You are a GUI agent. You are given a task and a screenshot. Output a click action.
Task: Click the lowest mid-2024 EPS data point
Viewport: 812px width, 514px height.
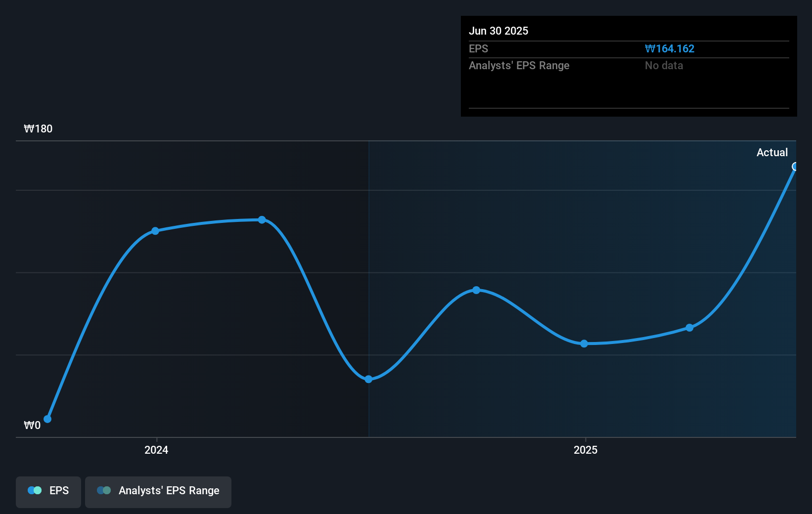point(368,379)
